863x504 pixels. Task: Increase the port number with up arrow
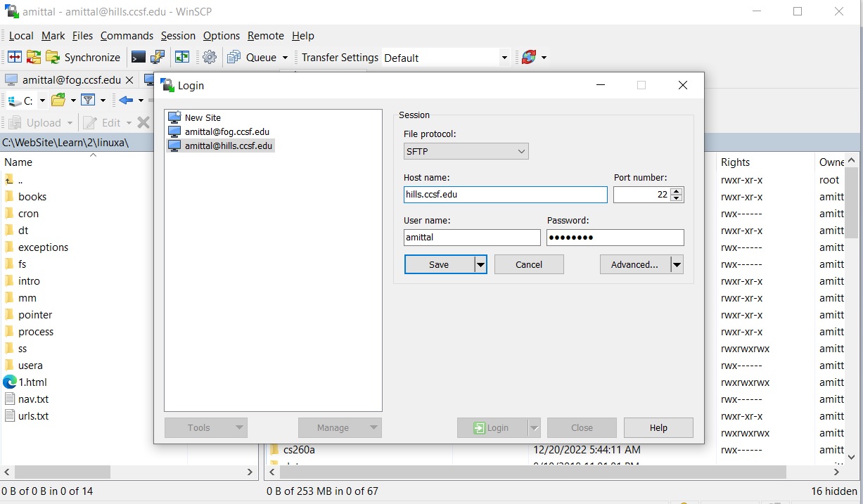(x=677, y=191)
